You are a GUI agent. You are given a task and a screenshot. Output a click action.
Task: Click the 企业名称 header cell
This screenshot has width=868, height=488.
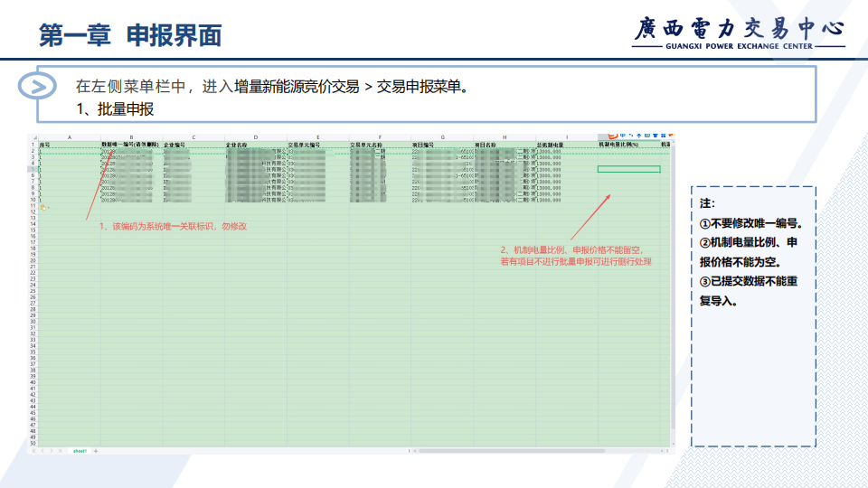[x=255, y=145]
